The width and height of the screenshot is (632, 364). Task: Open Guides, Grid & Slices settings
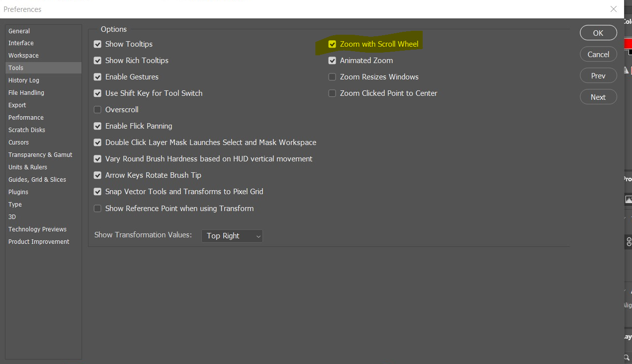click(36, 179)
